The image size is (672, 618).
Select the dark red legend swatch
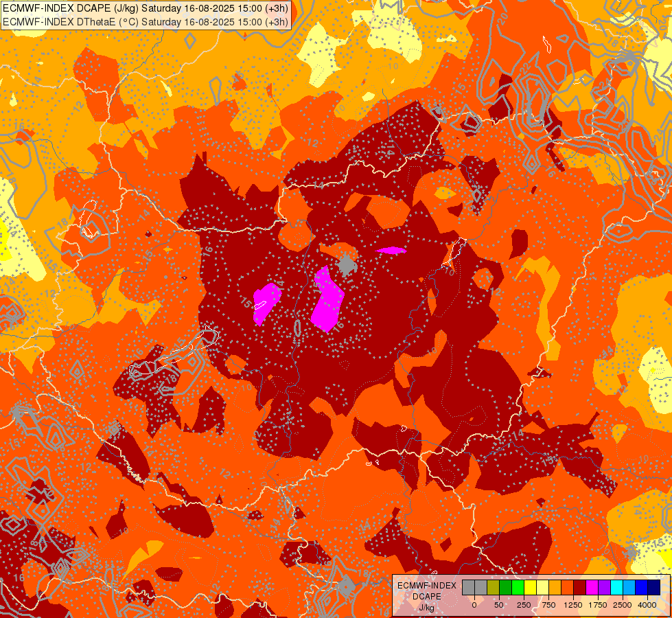tap(580, 588)
